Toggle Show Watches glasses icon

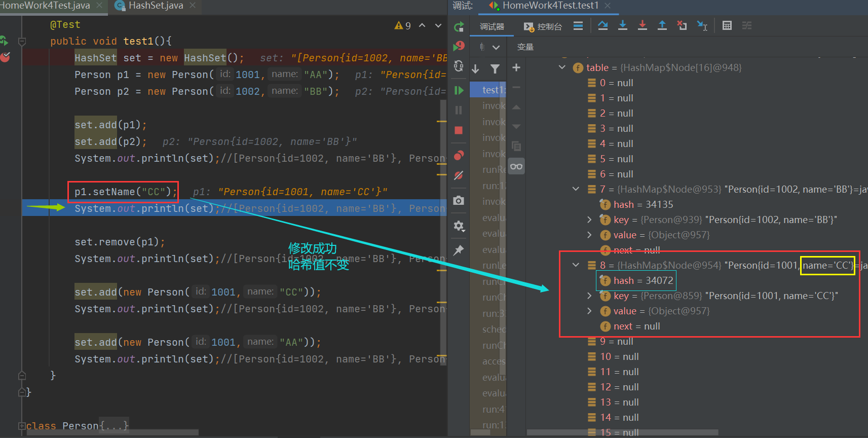[x=516, y=166]
